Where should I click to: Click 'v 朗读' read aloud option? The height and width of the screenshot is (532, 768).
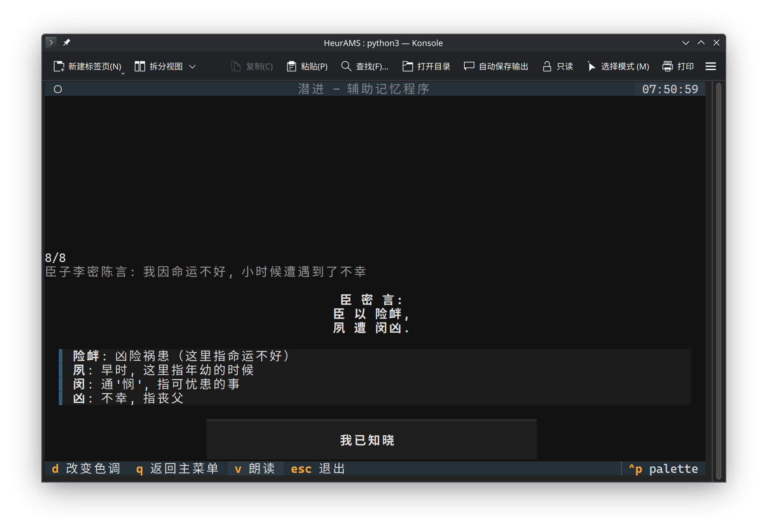pos(255,469)
